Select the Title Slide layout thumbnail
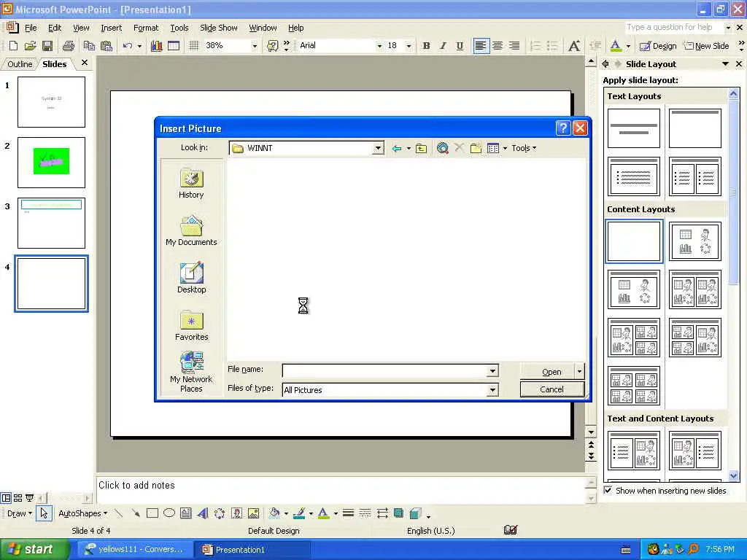This screenshot has height=560, width=747. (x=634, y=128)
